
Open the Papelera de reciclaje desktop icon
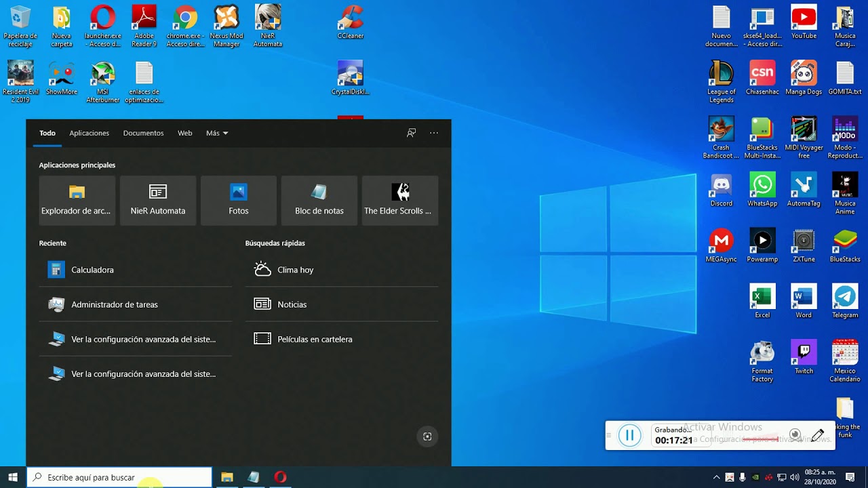coord(20,26)
